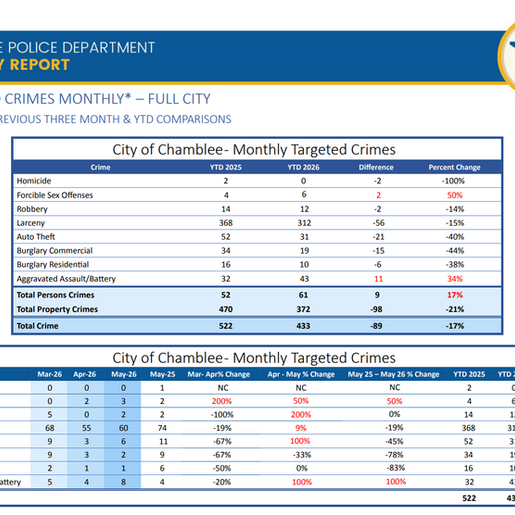The height and width of the screenshot is (515, 515).
Task: Select the Total Crime row label
Action: [37, 326]
